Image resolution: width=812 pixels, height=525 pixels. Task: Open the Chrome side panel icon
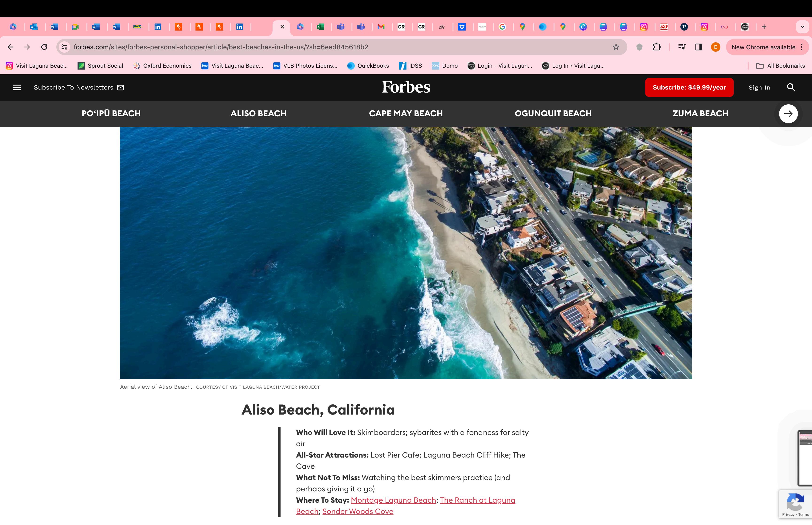point(699,47)
